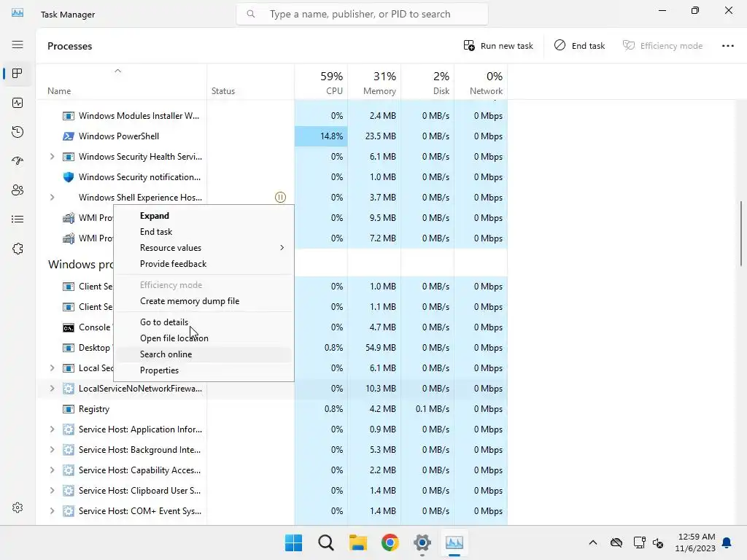Click the vertical scrollbar thumb

point(741,233)
